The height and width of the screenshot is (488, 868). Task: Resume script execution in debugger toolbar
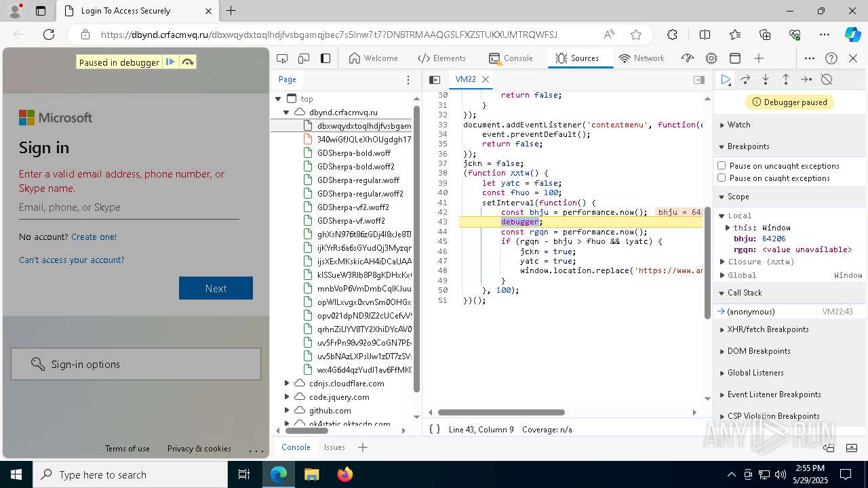tap(726, 80)
